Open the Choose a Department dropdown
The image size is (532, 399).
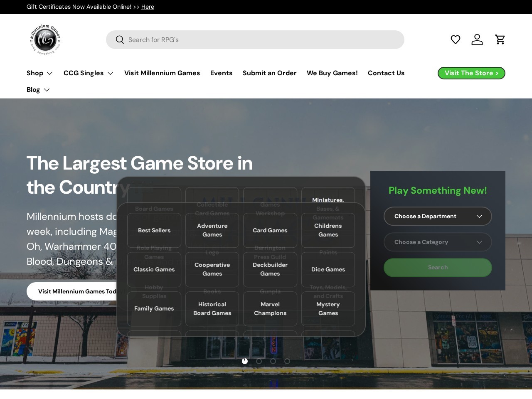click(438, 216)
